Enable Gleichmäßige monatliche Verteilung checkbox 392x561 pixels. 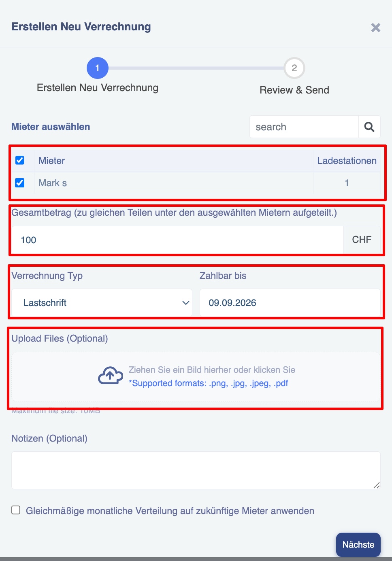[x=16, y=510]
